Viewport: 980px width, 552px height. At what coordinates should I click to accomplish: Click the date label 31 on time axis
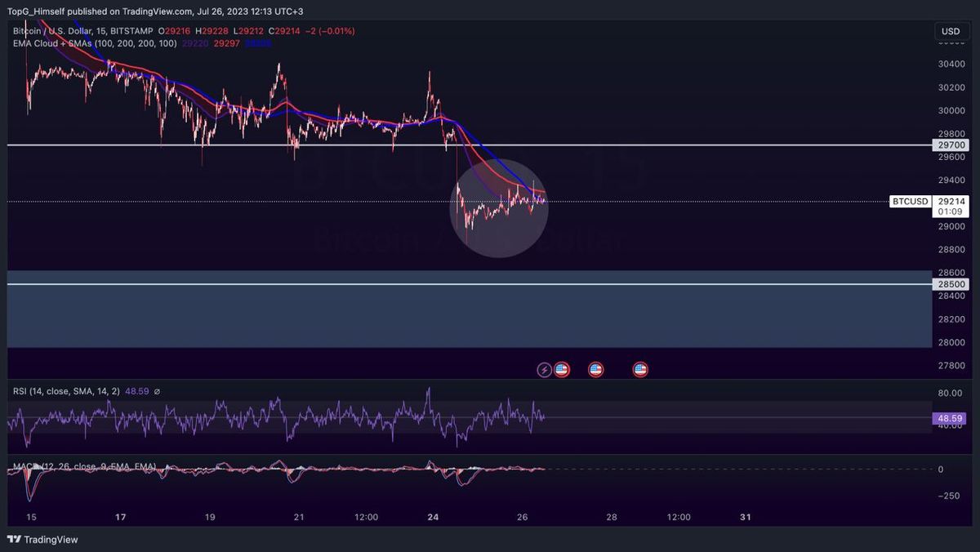pyautogui.click(x=745, y=517)
